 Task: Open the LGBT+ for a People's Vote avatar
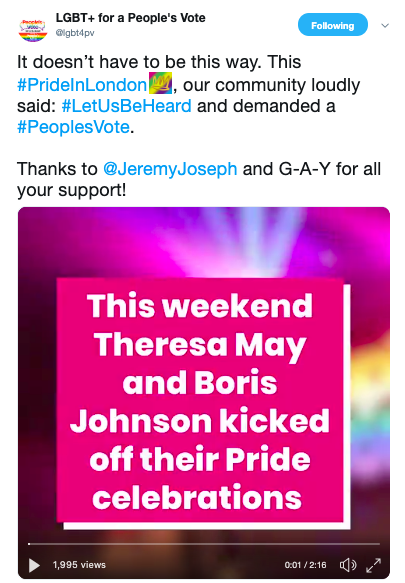pos(33,30)
